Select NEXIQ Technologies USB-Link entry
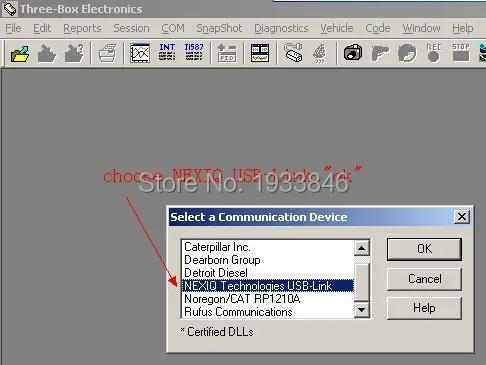The height and width of the screenshot is (365, 486). point(268,286)
